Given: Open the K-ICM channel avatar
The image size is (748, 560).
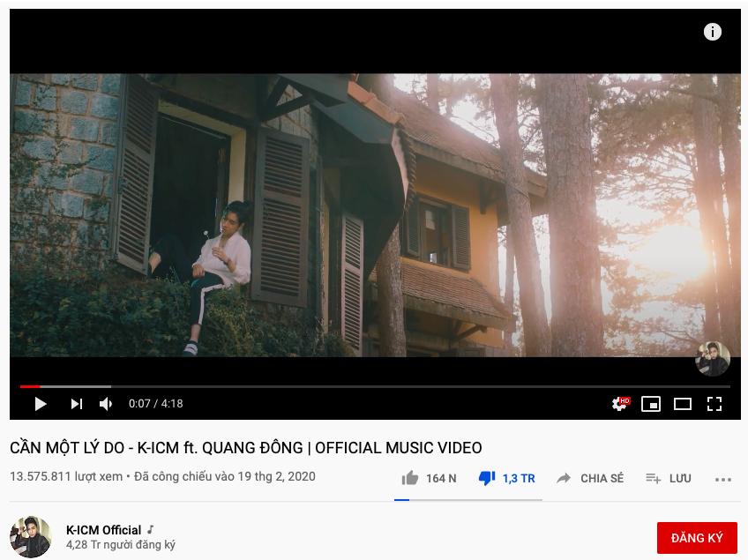Looking at the screenshot, I should coord(31,536).
